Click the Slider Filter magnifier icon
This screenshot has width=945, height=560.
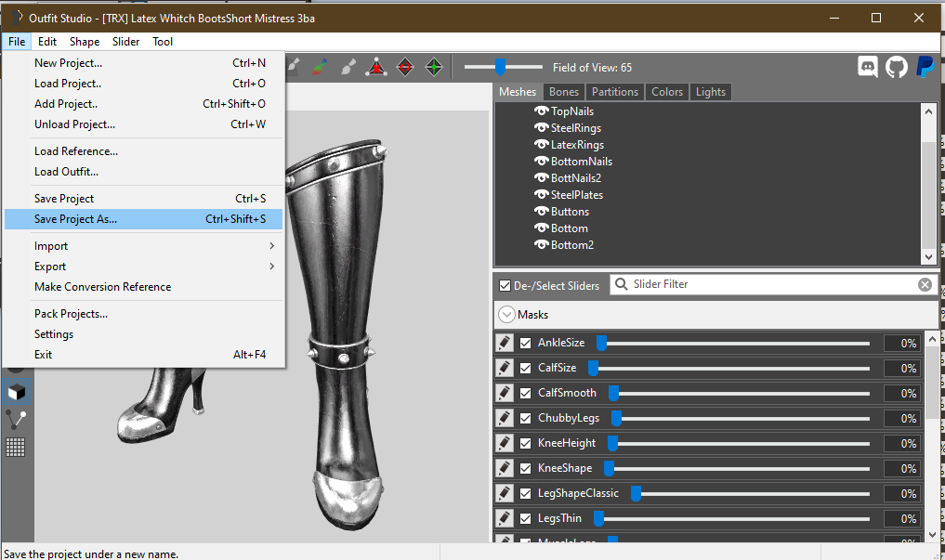click(621, 284)
